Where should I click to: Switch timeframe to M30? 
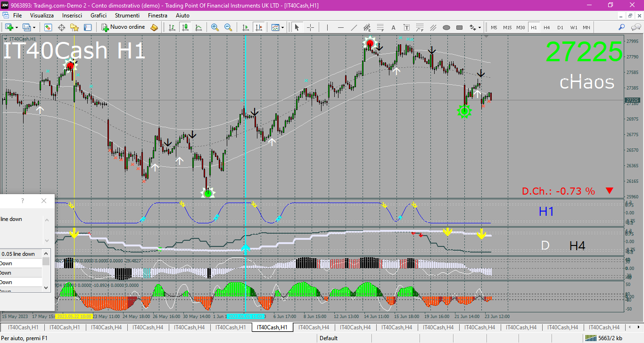click(x=520, y=27)
